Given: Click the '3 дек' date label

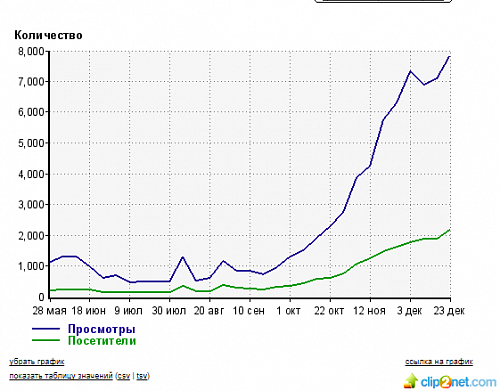Looking at the screenshot, I should tap(409, 311).
